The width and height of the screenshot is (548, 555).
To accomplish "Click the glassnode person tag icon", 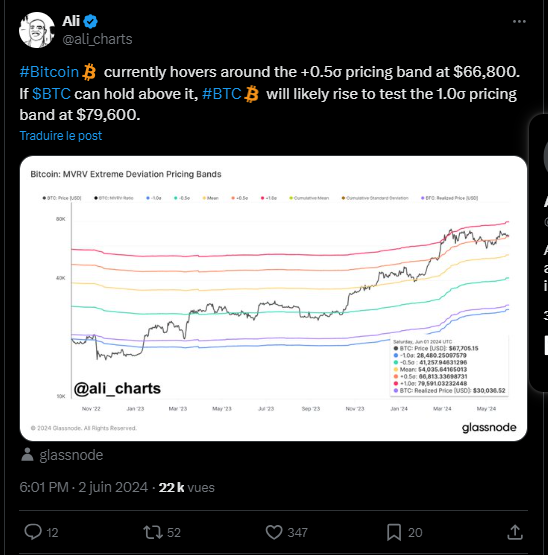I will 27,455.
